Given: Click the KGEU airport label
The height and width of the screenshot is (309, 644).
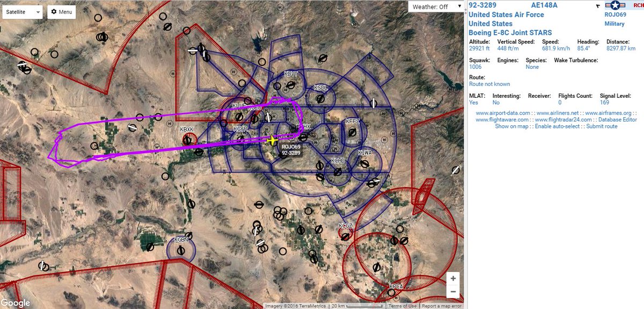Looking at the screenshot, I should click(255, 107).
